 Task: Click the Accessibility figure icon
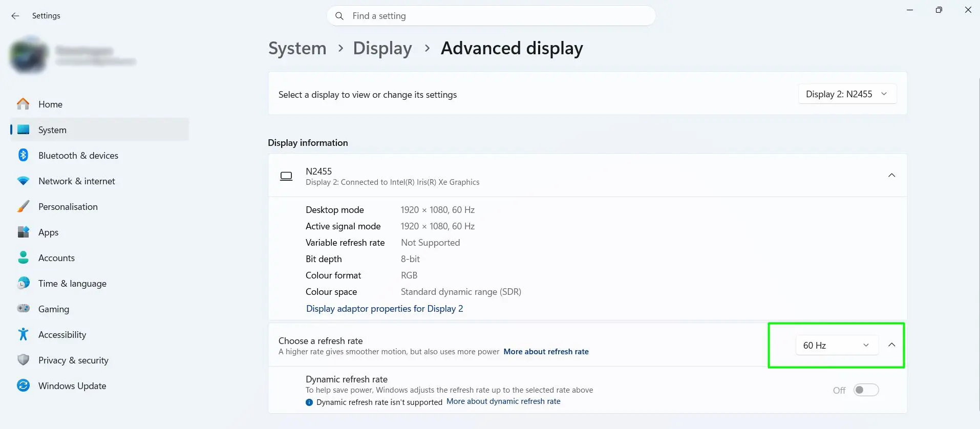tap(23, 334)
